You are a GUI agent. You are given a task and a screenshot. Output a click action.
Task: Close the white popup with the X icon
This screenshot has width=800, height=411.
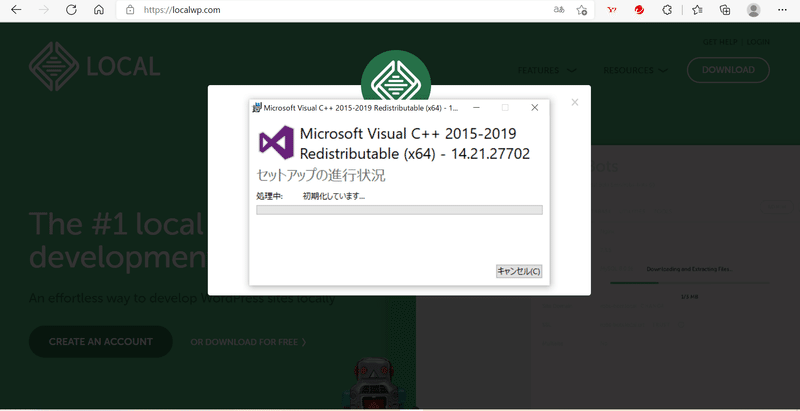click(x=575, y=102)
